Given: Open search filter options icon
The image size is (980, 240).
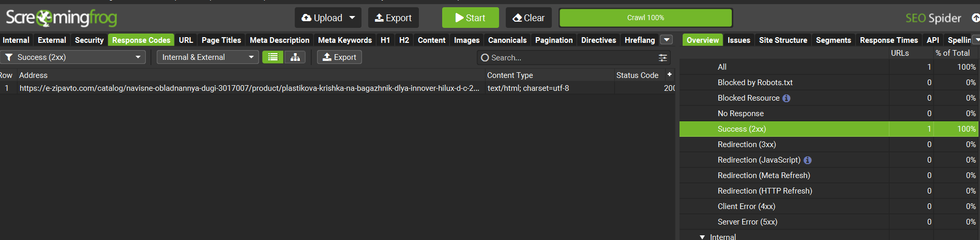Looking at the screenshot, I should (x=662, y=58).
